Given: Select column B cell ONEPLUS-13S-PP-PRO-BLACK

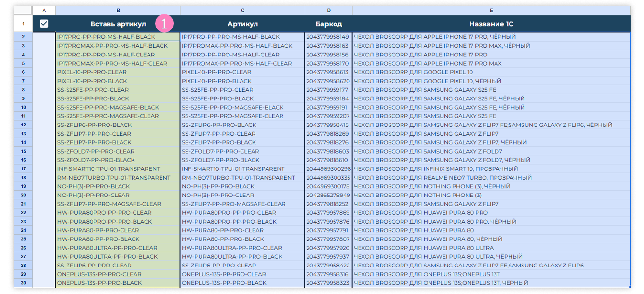Looking at the screenshot, I should tap(118, 283).
